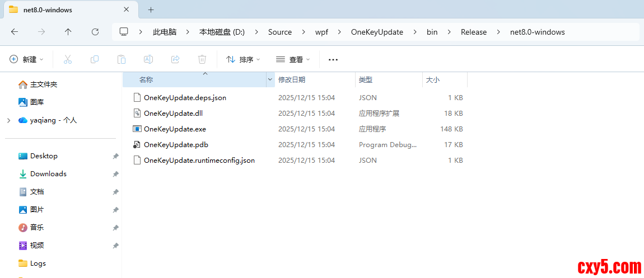Unpin 文档 using its pin icon

(x=116, y=192)
